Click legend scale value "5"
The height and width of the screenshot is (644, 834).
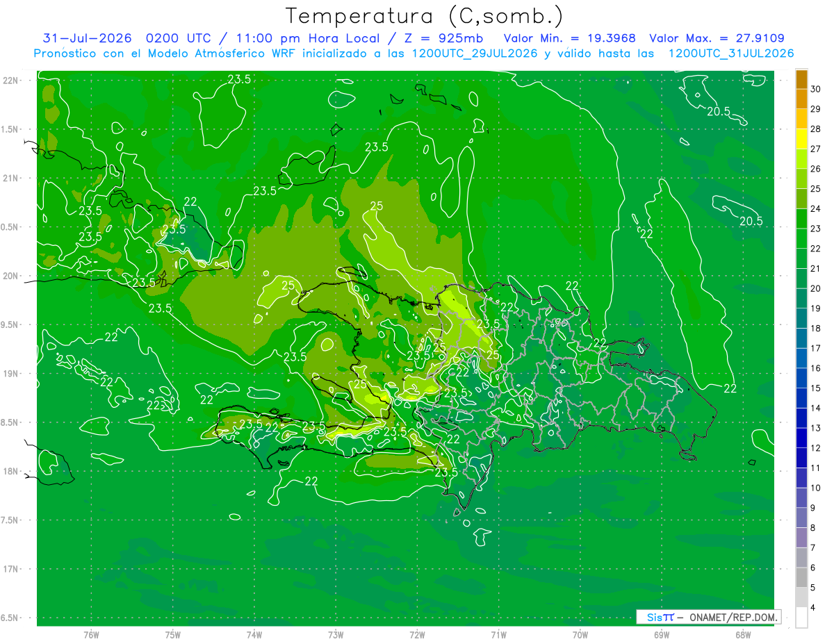[813, 588]
